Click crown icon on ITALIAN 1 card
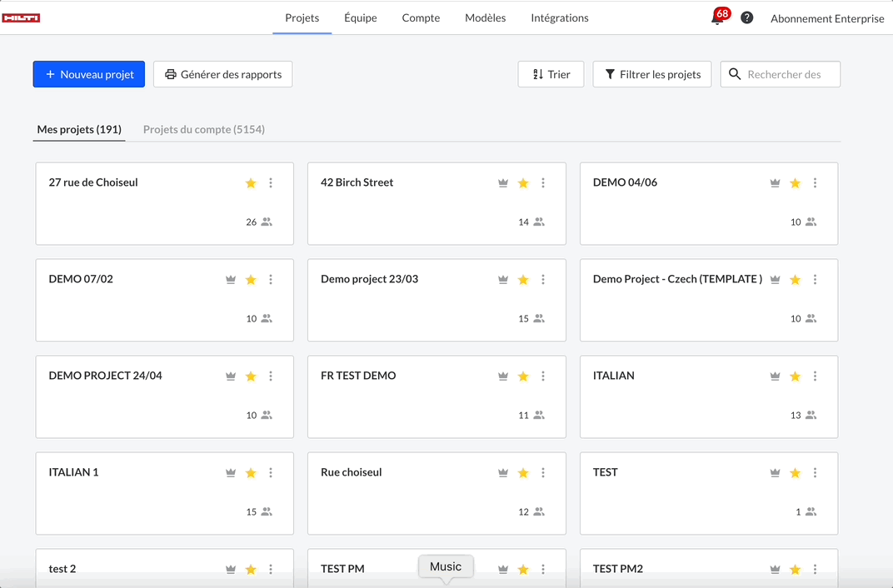The image size is (893, 588). (231, 473)
